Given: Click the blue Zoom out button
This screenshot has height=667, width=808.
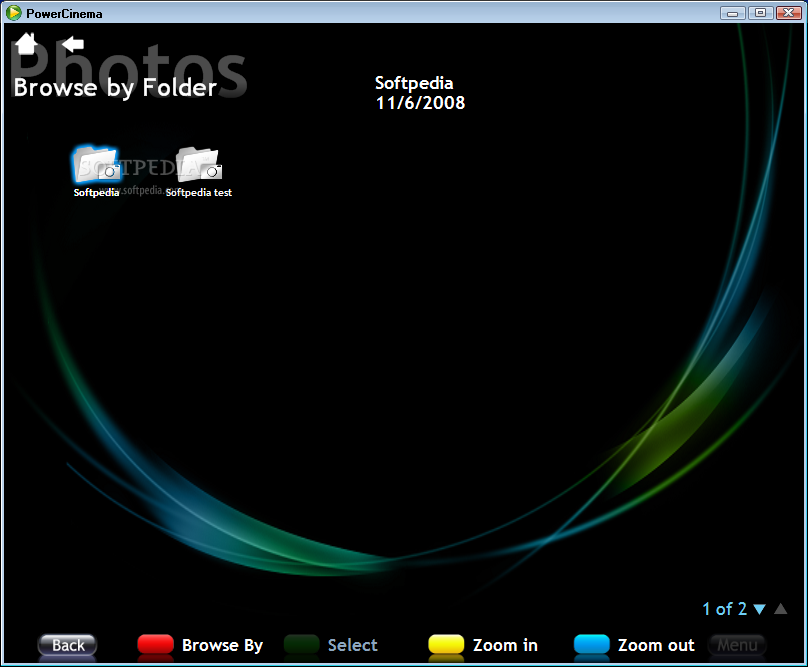Looking at the screenshot, I should coord(592,644).
